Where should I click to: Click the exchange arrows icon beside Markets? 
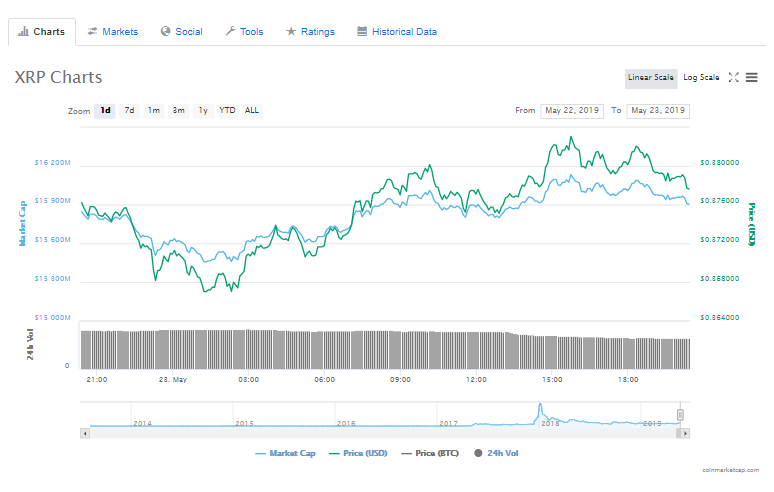click(92, 32)
